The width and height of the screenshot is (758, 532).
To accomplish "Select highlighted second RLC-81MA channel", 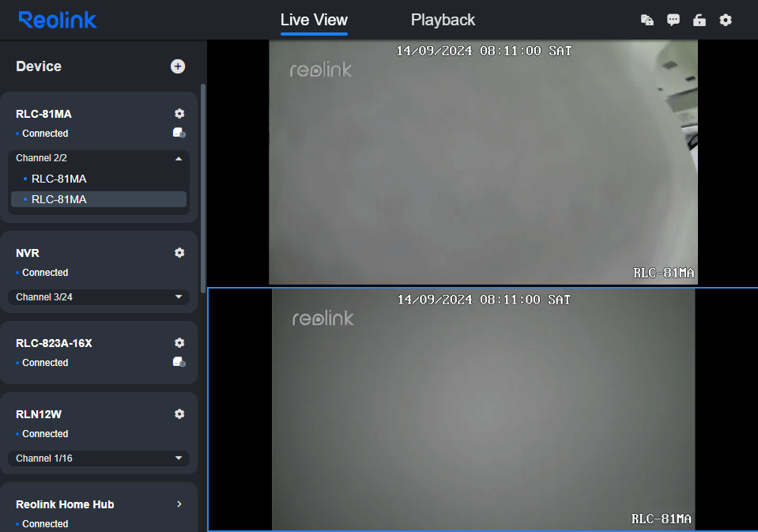I will pos(99,199).
